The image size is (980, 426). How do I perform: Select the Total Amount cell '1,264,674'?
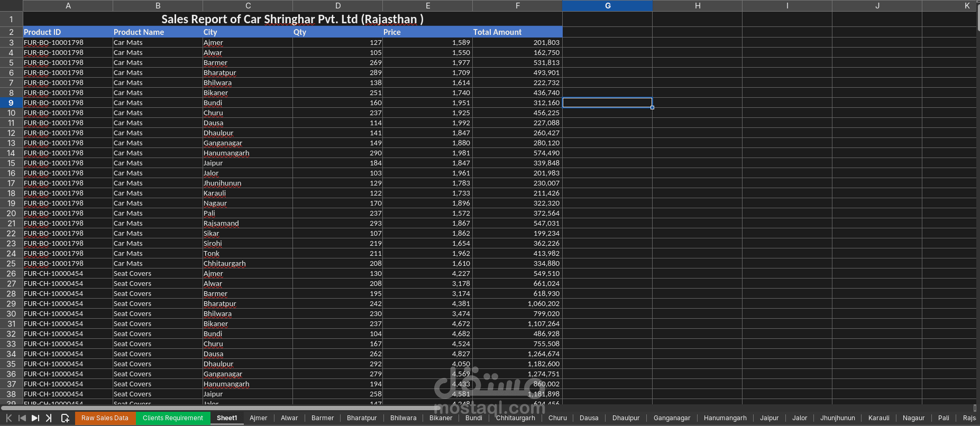(x=518, y=354)
